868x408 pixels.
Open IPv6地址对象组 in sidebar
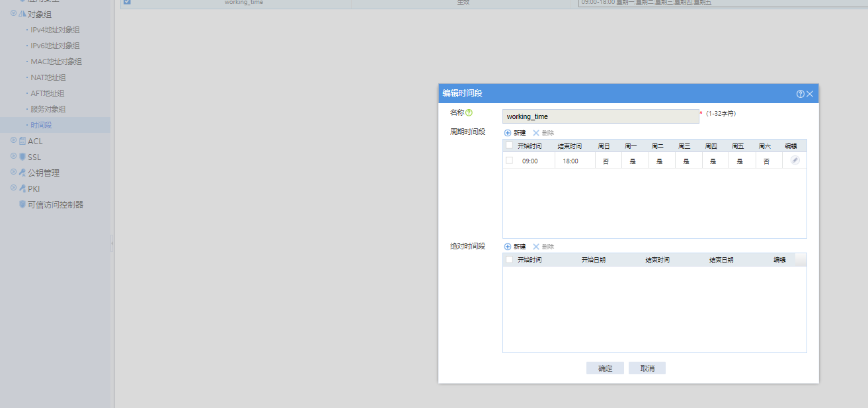click(55, 46)
